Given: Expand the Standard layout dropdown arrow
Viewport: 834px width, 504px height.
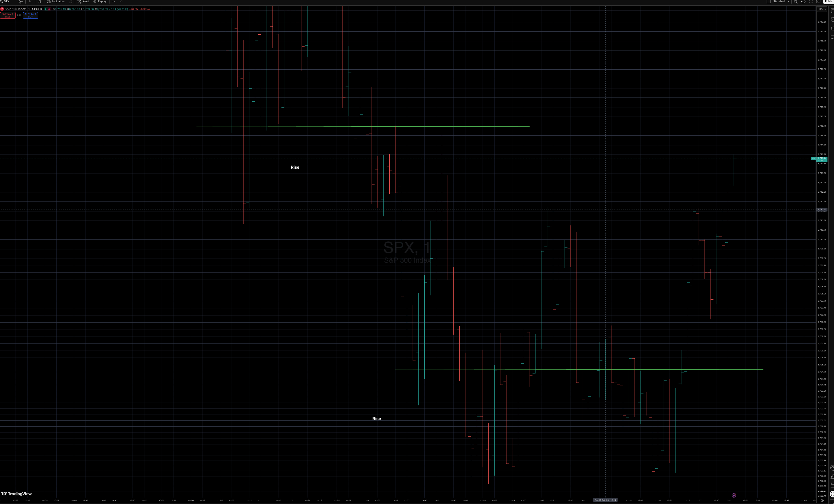Looking at the screenshot, I should [x=788, y=2].
